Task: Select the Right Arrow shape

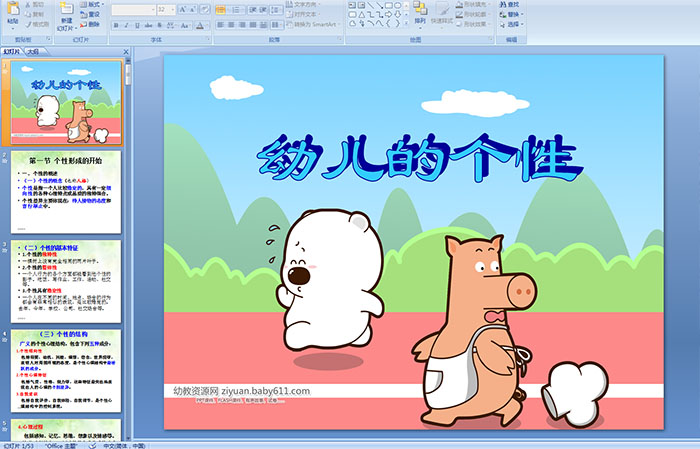Action: tap(389, 15)
